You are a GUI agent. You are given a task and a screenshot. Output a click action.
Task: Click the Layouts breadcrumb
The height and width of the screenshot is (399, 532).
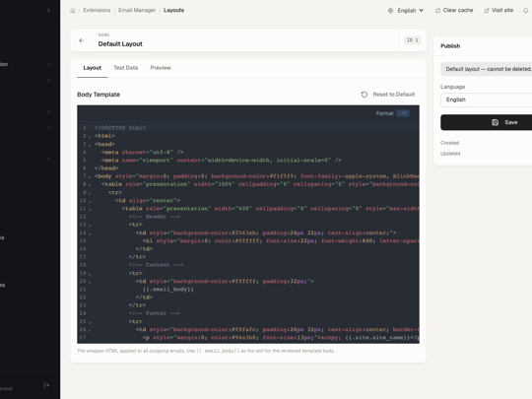[x=173, y=10]
